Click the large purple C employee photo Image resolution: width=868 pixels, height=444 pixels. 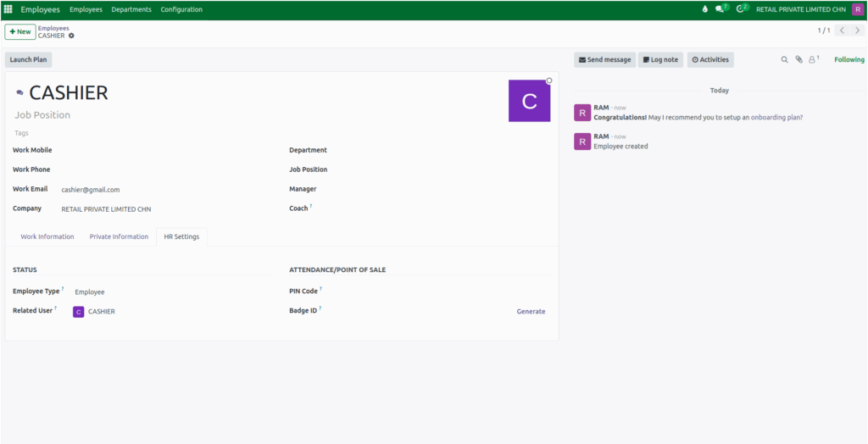click(x=529, y=101)
